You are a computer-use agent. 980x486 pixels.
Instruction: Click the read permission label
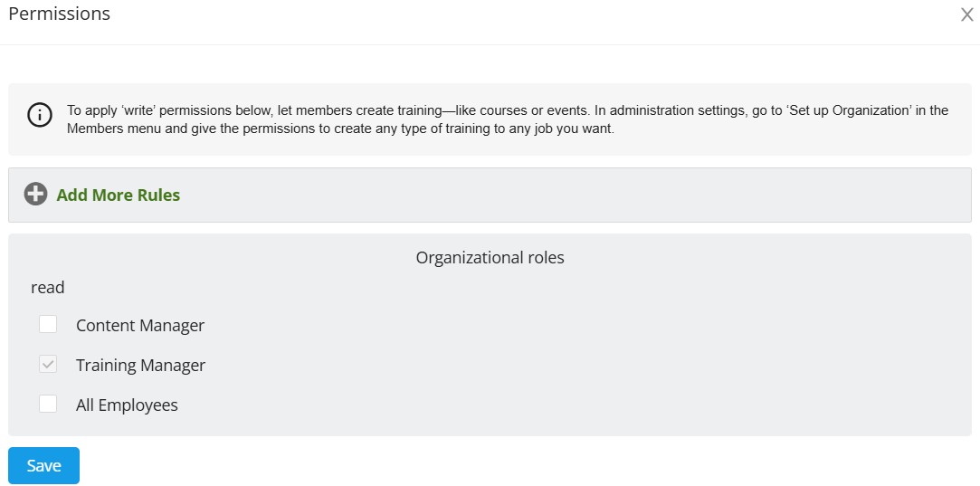pyautogui.click(x=47, y=288)
